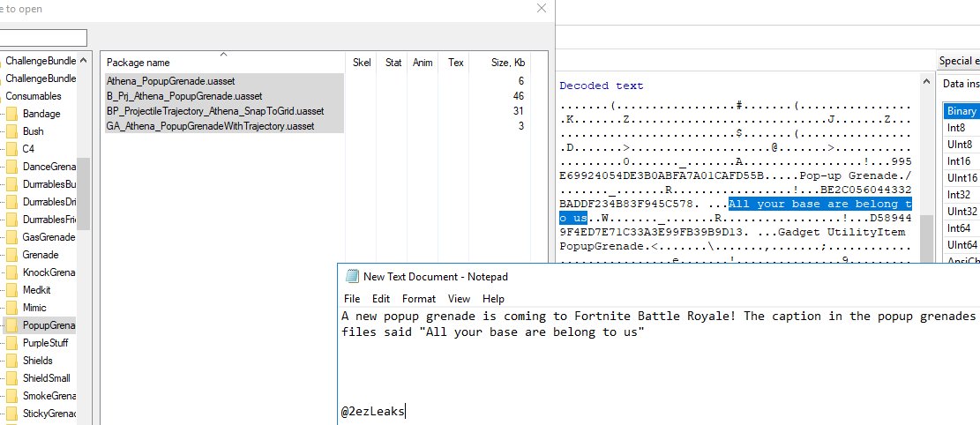Select the Bandage folder in the tree
This screenshot has width=980, height=425.
pyautogui.click(x=41, y=114)
